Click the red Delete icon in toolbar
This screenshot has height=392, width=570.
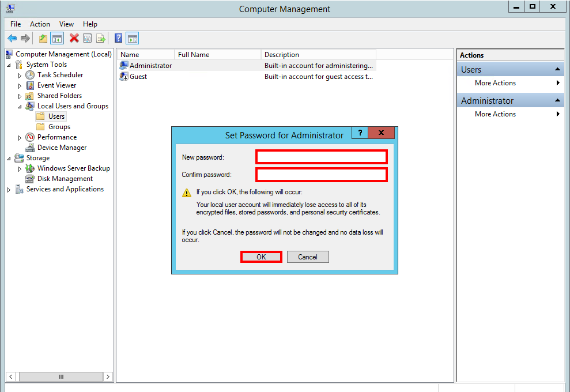coord(74,38)
